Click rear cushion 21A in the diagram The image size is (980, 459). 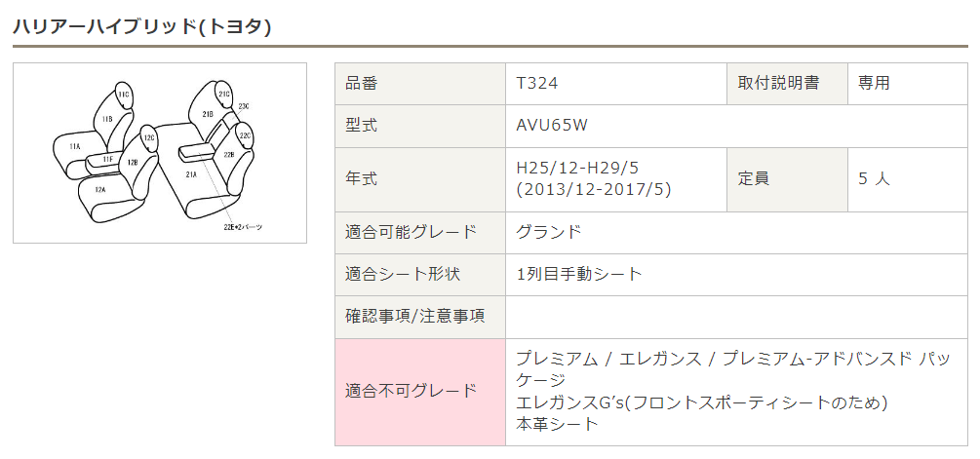pyautogui.click(x=192, y=173)
